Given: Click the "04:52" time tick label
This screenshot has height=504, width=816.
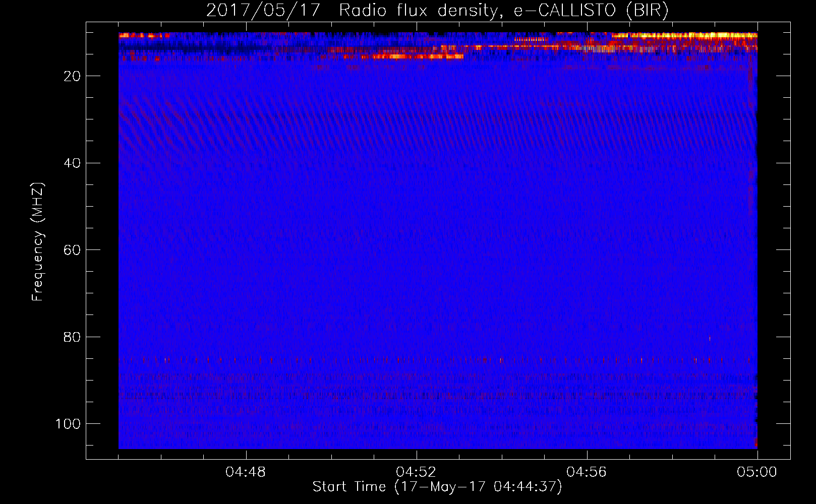Looking at the screenshot, I should (416, 472).
